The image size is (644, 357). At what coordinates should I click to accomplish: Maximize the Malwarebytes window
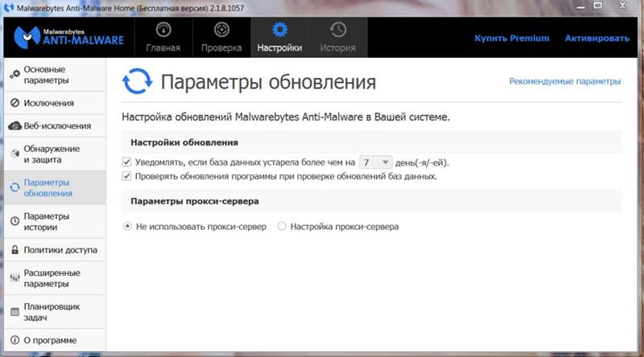click(x=598, y=6)
